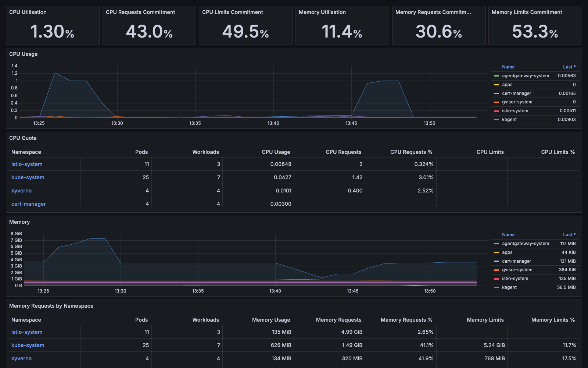Sort CPU Quota table by Pods column

coord(141,152)
